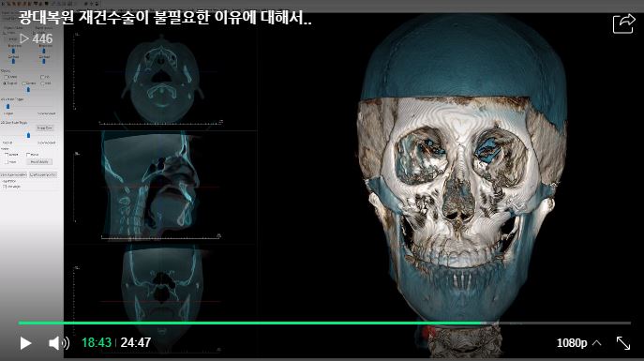Screen dimensions: 644x361
Task: Open the share arrow icon
Action: coord(623,23)
